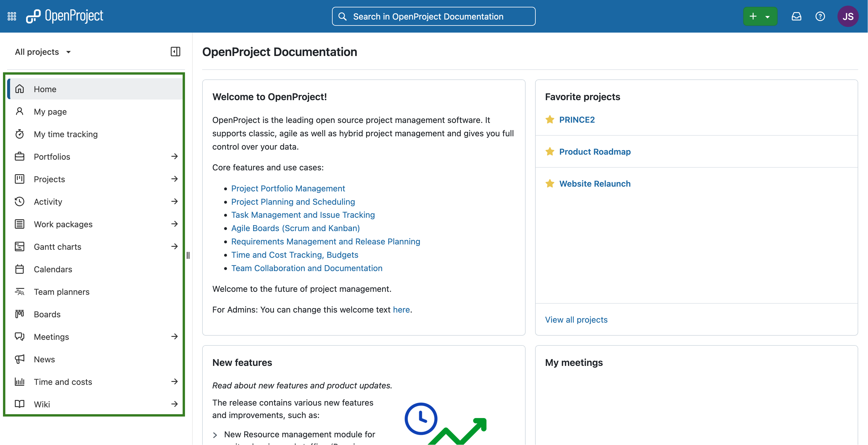Click the Meetings speech bubble icon
This screenshot has width=868, height=445.
click(20, 337)
